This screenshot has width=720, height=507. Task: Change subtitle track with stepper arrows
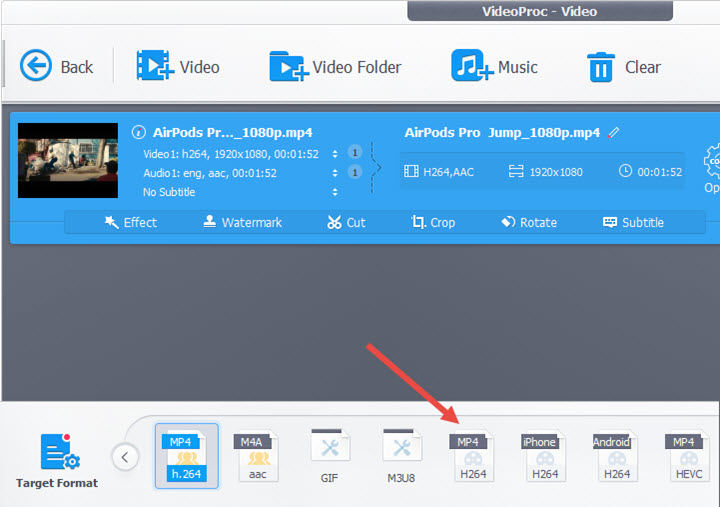click(x=335, y=192)
